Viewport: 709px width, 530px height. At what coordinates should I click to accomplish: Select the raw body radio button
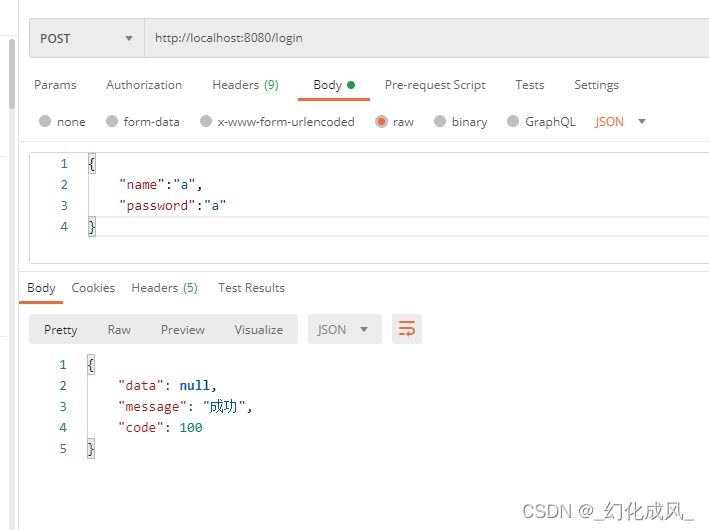point(381,121)
